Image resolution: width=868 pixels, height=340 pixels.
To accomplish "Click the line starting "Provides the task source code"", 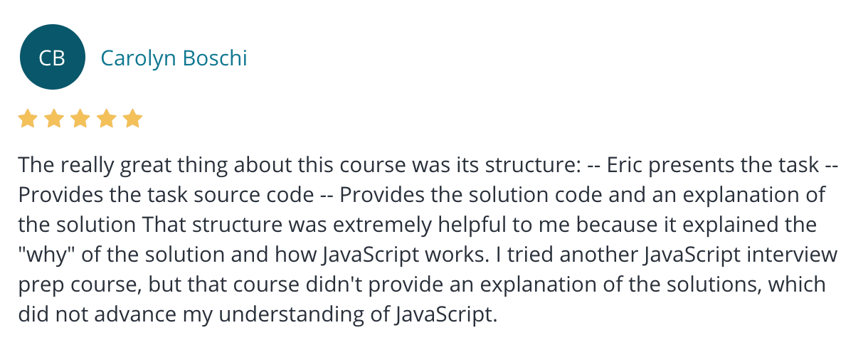I will click(x=422, y=195).
